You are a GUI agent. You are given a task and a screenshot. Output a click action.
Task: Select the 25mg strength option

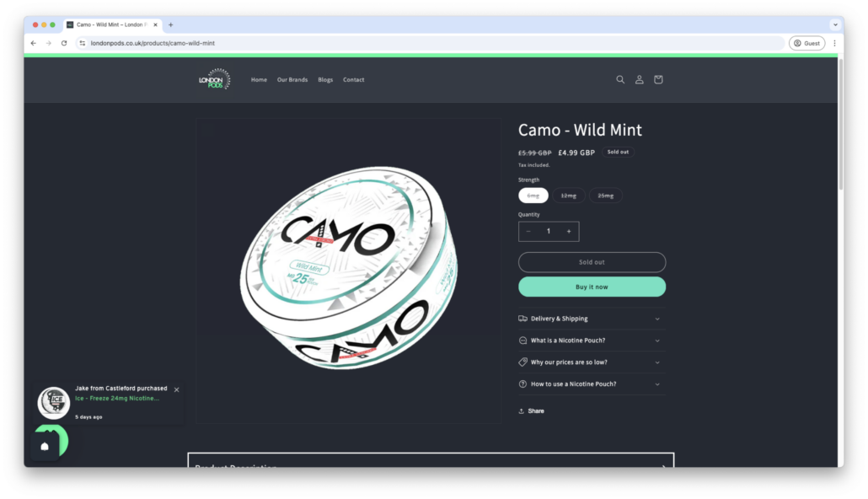tap(605, 196)
